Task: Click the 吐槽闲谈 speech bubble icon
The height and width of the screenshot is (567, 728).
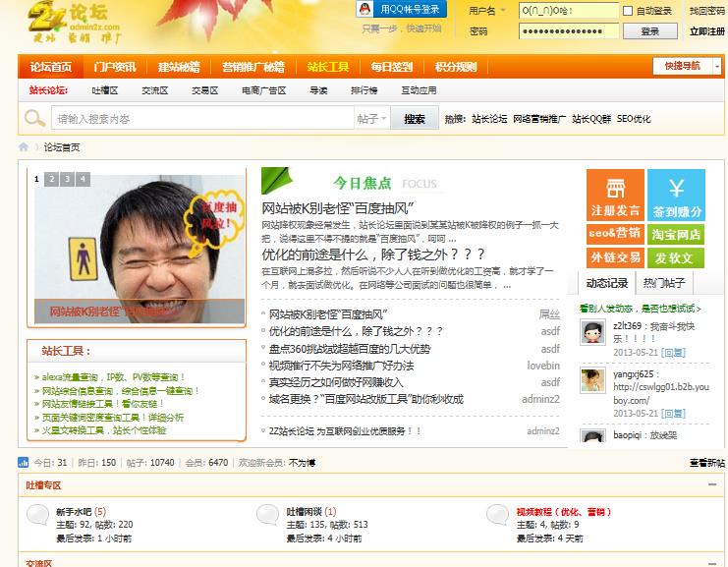Action: pos(267,515)
